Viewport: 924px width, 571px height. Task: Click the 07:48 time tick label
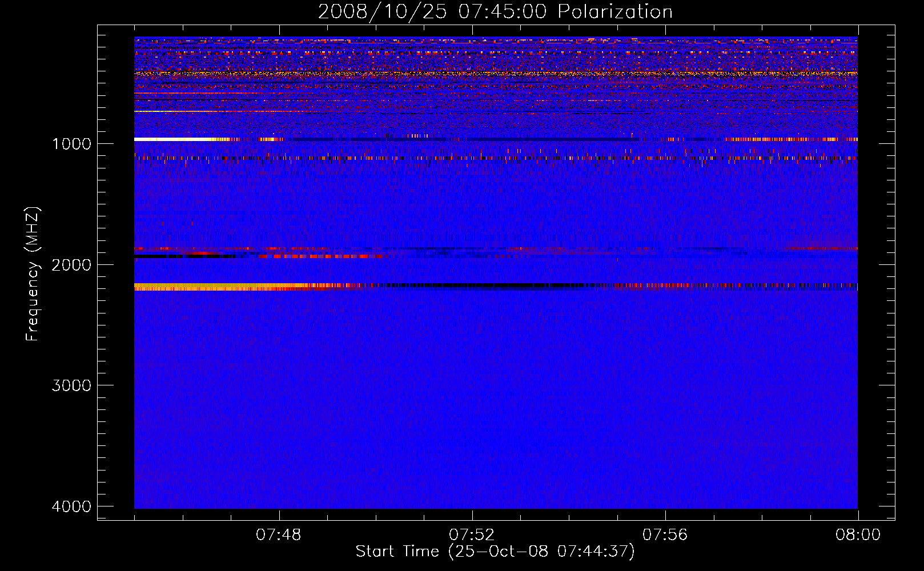(279, 535)
